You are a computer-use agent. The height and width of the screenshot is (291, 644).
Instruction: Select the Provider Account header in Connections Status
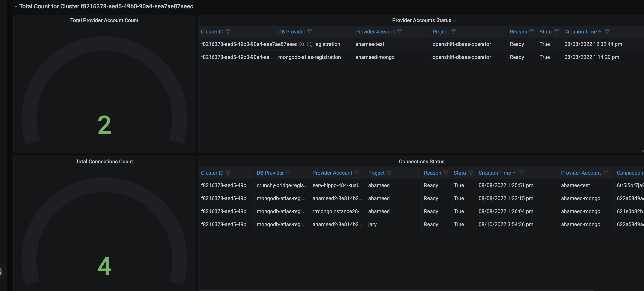point(332,173)
